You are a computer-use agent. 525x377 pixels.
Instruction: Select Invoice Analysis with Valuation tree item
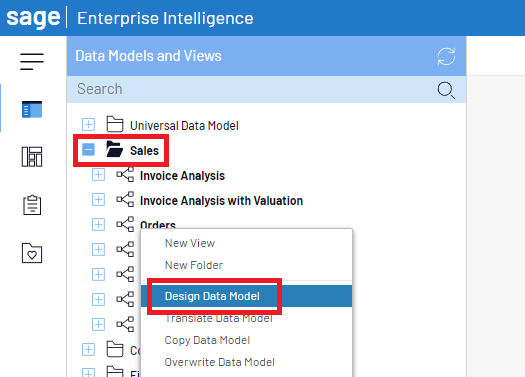[221, 201]
